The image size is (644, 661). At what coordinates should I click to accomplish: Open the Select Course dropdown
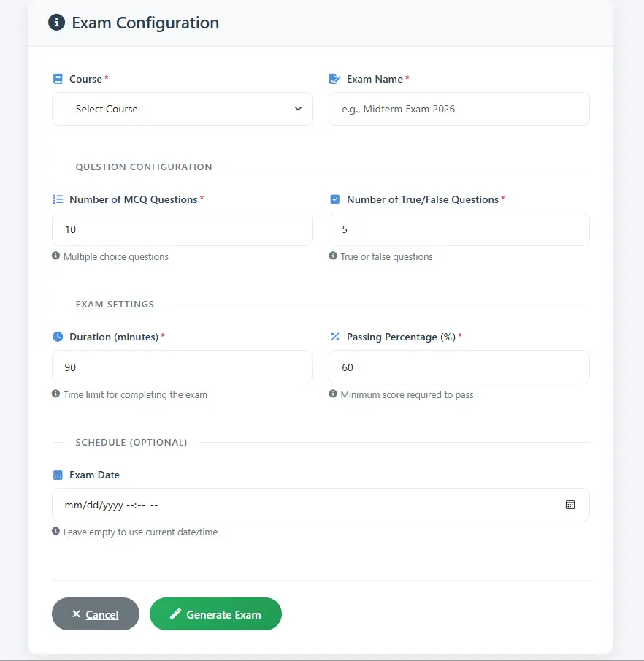click(182, 109)
